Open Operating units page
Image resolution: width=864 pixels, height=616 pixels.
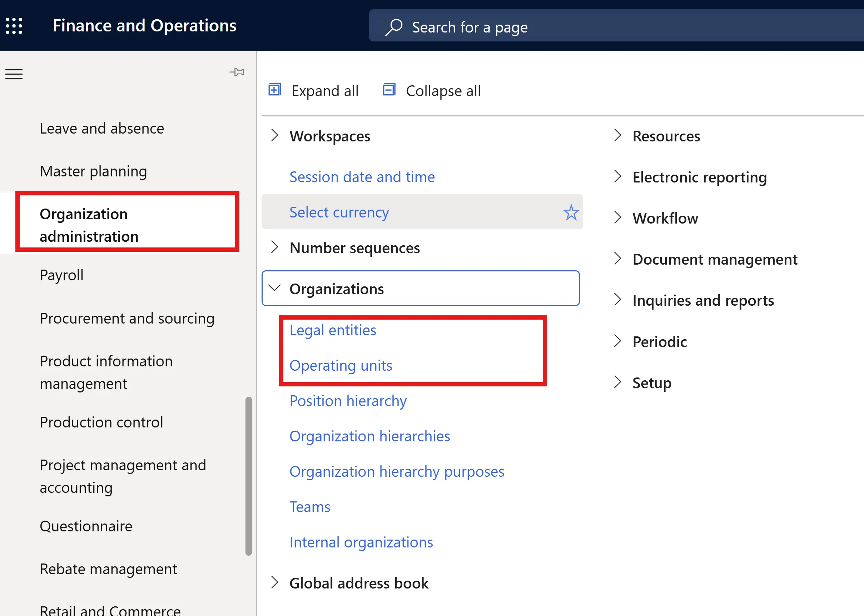tap(341, 366)
